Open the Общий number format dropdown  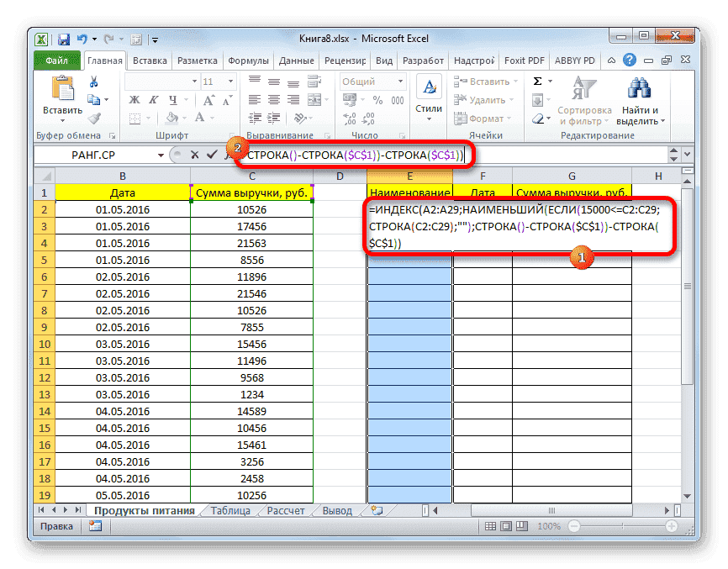(401, 82)
